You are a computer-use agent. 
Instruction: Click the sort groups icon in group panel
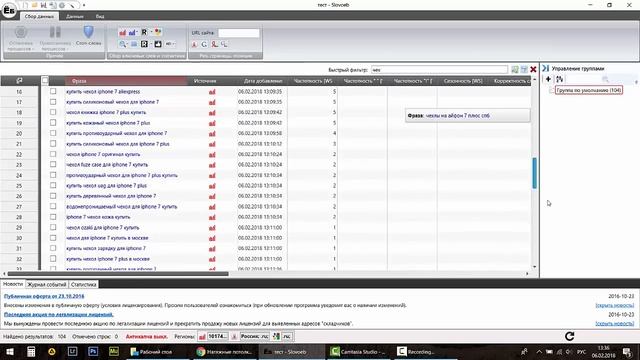pyautogui.click(x=560, y=79)
